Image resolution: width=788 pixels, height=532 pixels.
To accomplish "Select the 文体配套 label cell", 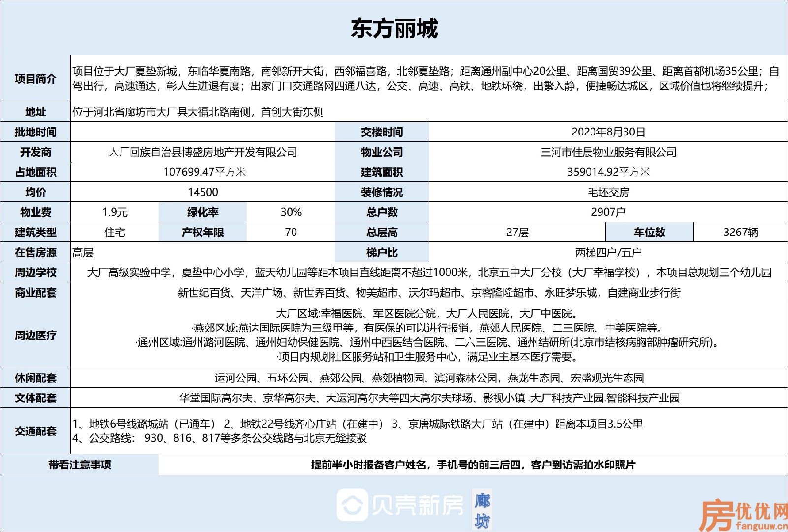I will tap(35, 398).
